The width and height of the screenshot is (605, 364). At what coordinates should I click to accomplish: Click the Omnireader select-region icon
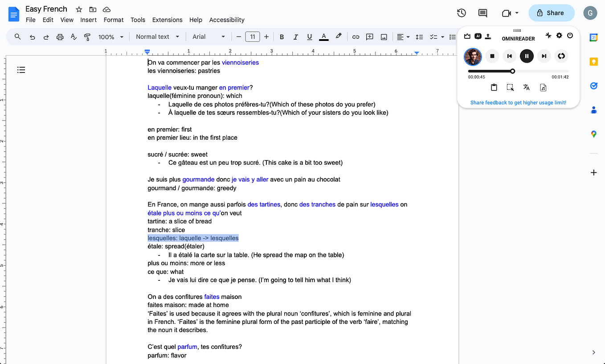pos(510,88)
